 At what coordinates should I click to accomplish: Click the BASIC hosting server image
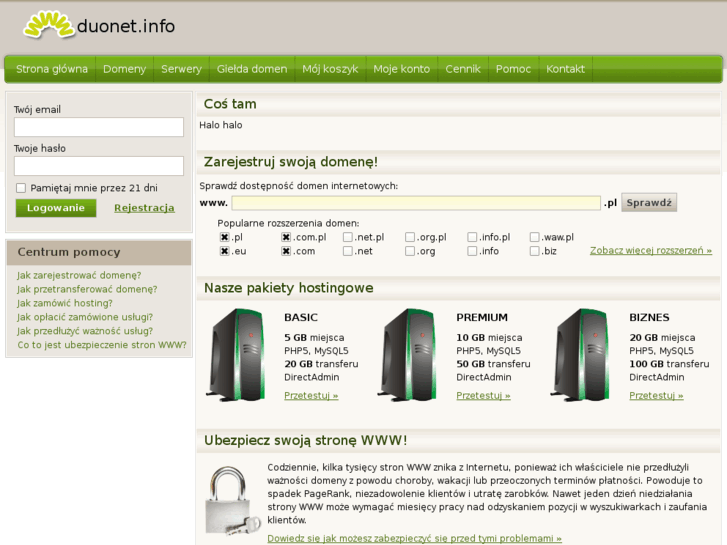point(236,355)
